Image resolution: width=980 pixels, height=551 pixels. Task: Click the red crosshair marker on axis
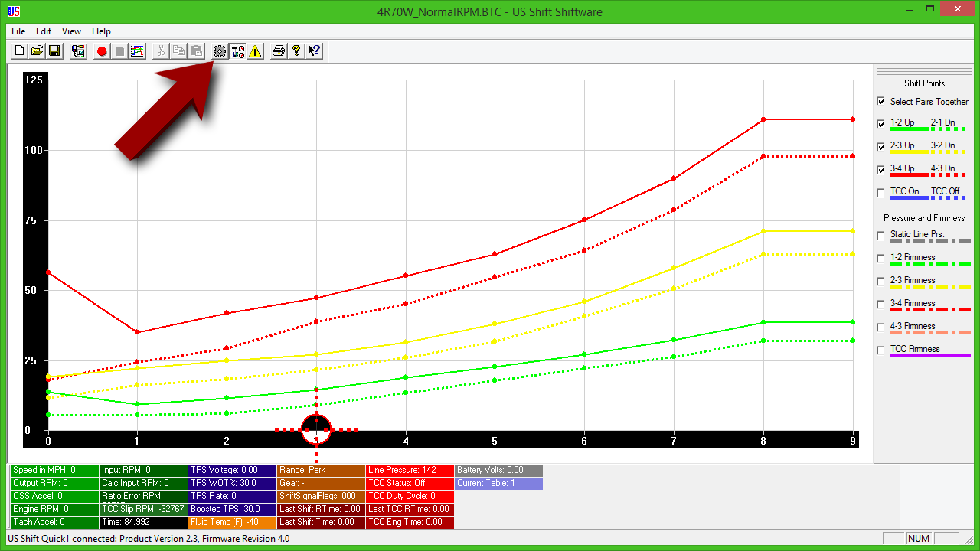316,429
